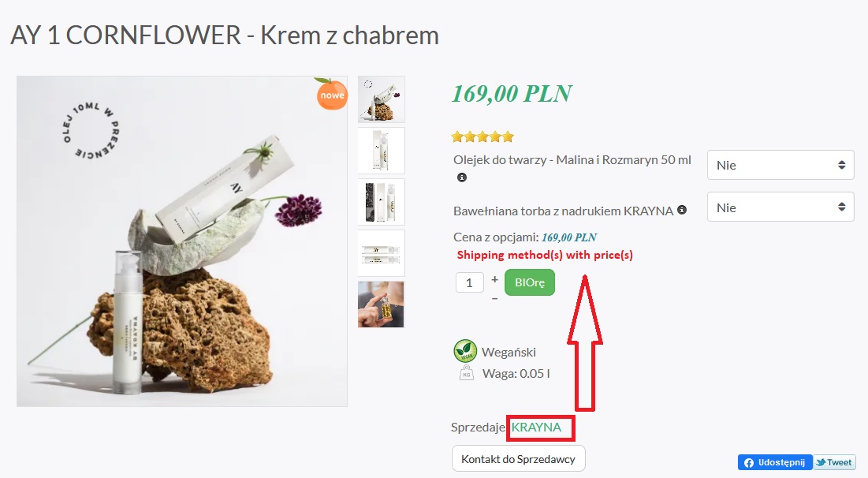Open the Olejek do twarzy "Nie" dropdown
Screen dimensions: 868x478
[x=780, y=165]
